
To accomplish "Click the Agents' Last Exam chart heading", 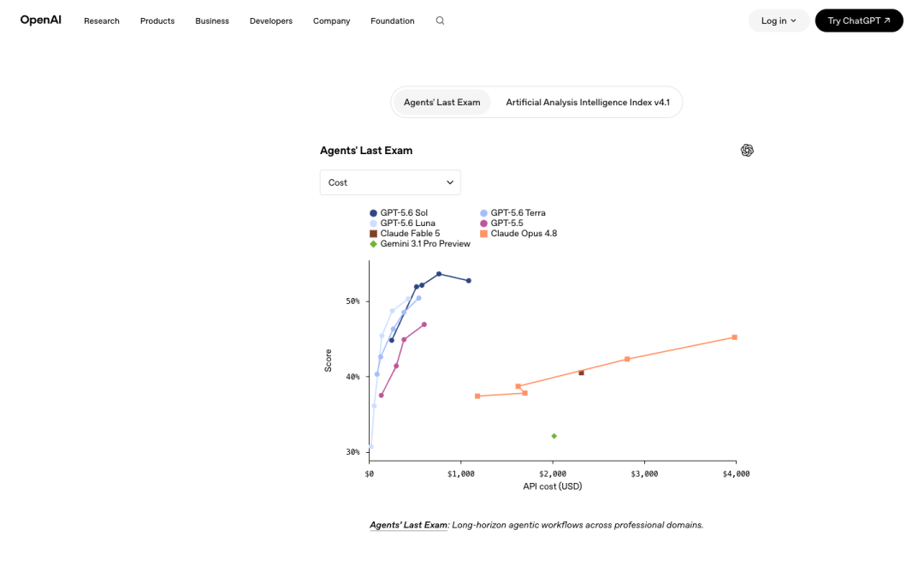I will (x=366, y=151).
